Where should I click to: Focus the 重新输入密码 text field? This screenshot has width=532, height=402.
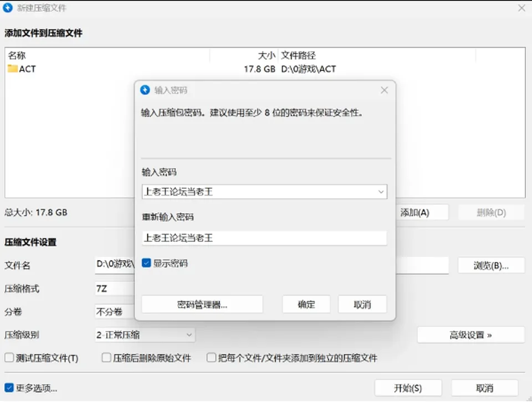pos(264,238)
